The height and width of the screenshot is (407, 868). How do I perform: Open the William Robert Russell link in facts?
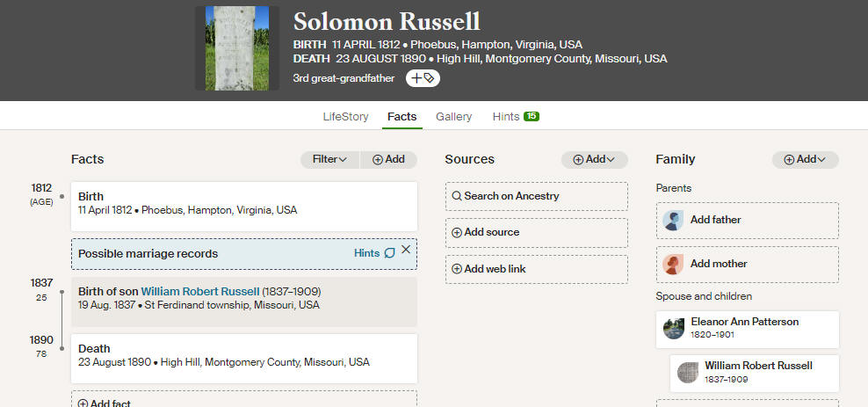200,291
